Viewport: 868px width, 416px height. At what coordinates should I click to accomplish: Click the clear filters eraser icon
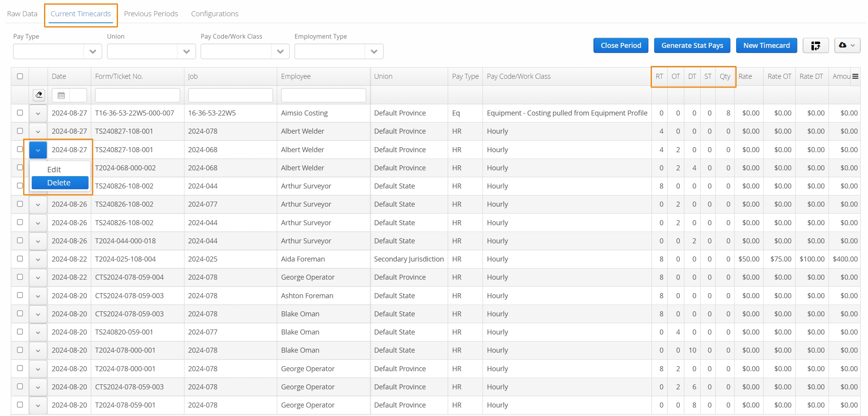pos(39,95)
